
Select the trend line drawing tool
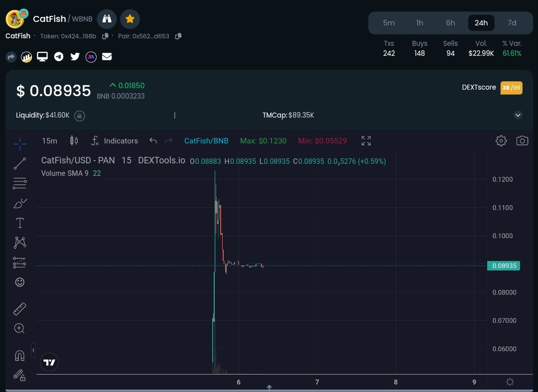[20, 163]
